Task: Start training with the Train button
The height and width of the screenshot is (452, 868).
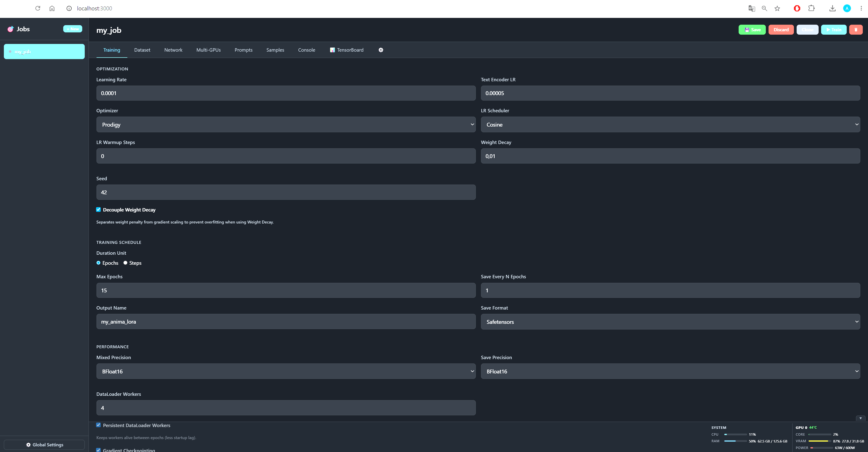Action: coord(834,30)
